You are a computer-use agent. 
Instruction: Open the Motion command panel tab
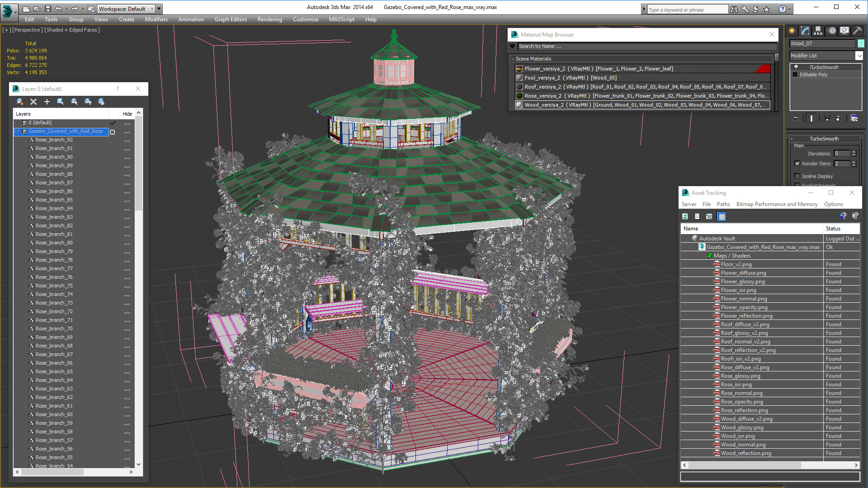(832, 31)
